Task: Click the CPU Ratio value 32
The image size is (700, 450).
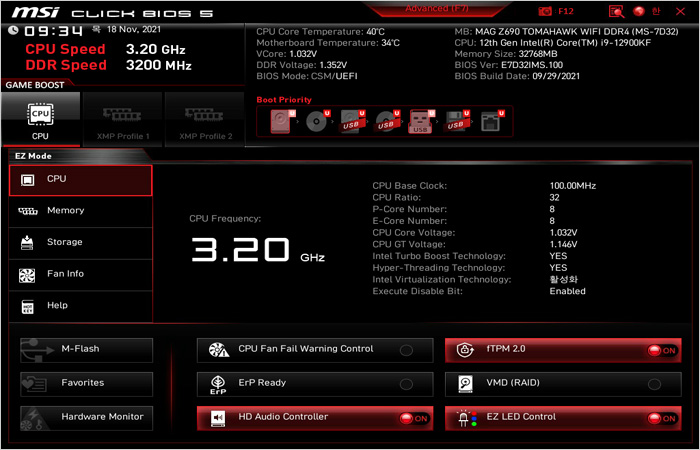Action: coord(554,197)
